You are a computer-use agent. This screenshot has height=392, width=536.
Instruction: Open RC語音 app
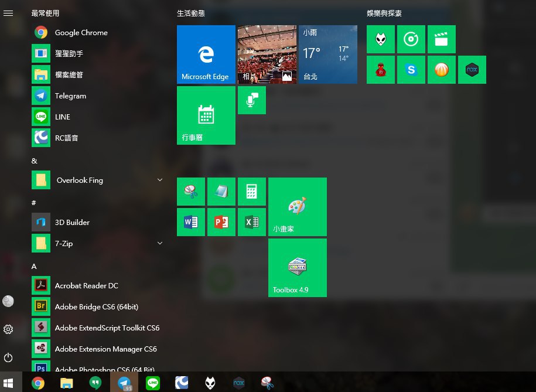98,138
